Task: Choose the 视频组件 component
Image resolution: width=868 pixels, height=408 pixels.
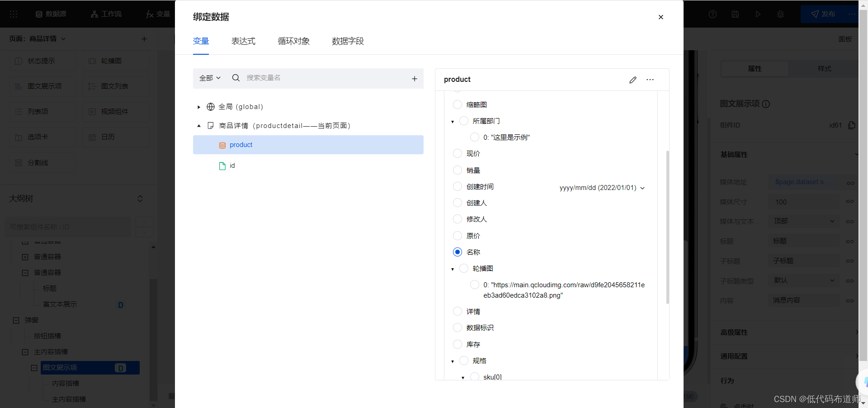Action: click(x=116, y=112)
